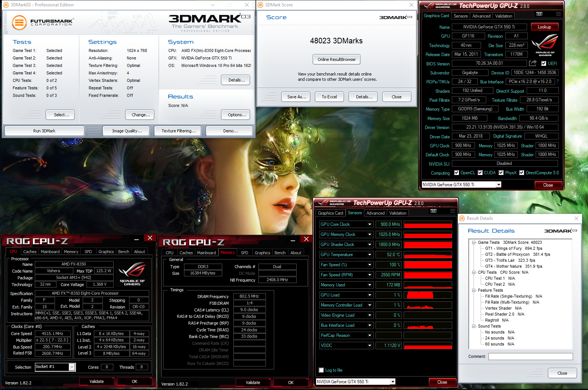Open Validation tab in top GPU-Z window
The width and height of the screenshot is (588, 390).
point(503,16)
